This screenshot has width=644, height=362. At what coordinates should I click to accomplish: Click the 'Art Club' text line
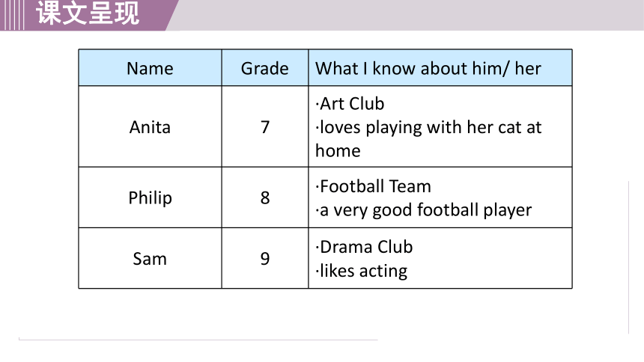350,104
